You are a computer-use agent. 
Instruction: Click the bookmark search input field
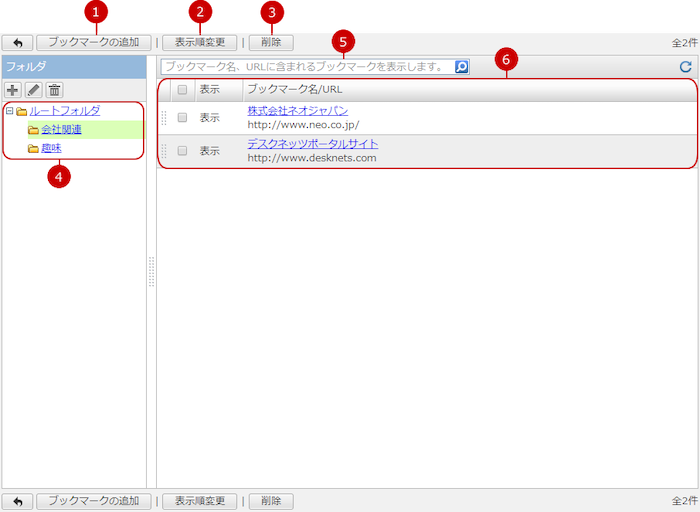pyautogui.click(x=305, y=67)
